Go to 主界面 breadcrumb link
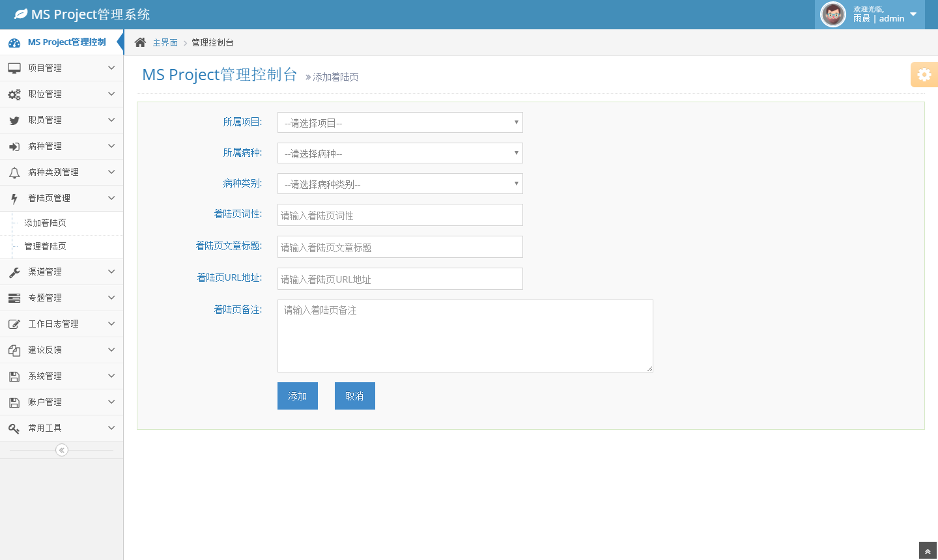The height and width of the screenshot is (560, 938). (165, 42)
